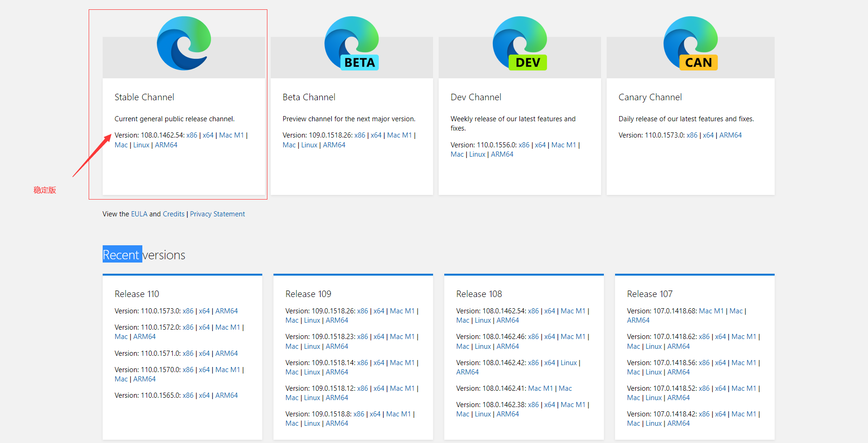Viewport: 868px width, 443px height.
Task: Click 'Preview channel for the next major version.'
Action: point(349,119)
